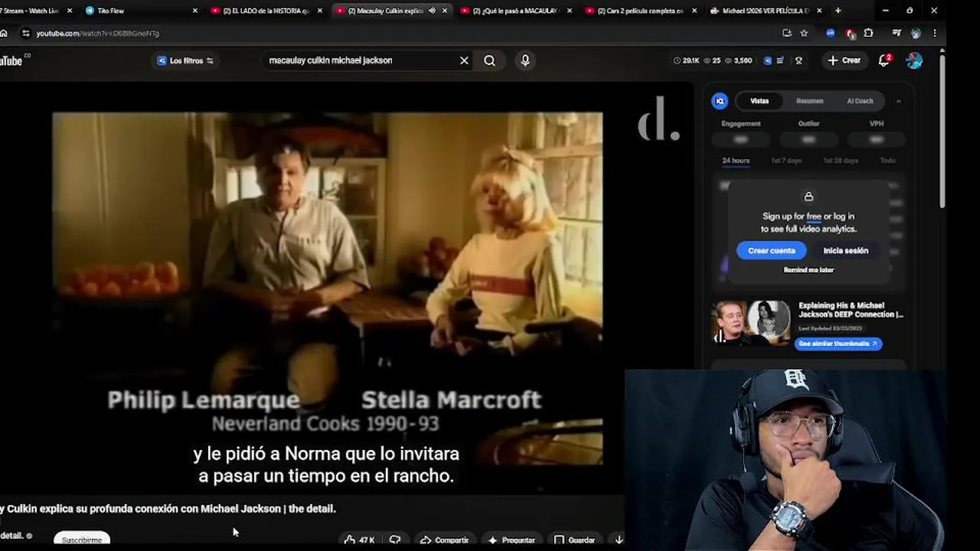The width and height of the screenshot is (980, 551).
Task: Click the 29.1K stat in vidIQ header
Action: [687, 60]
